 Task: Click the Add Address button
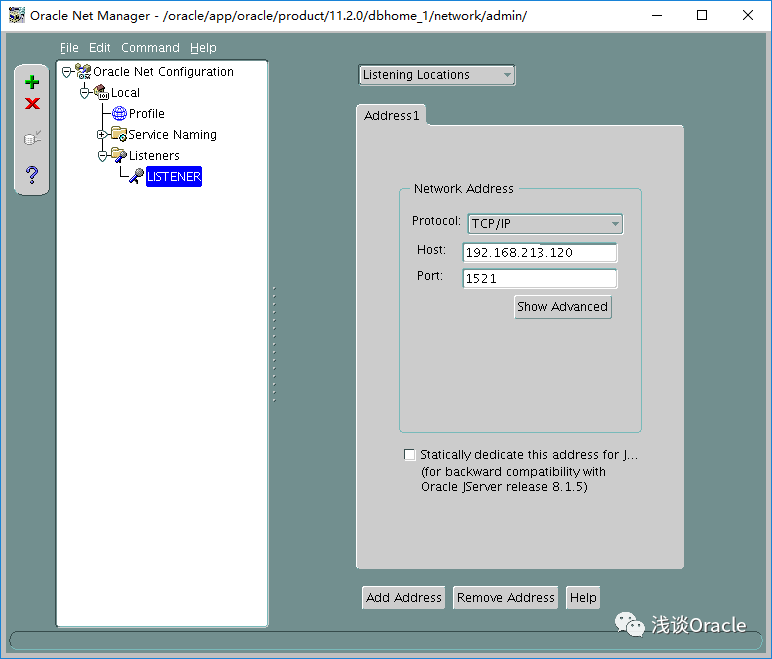[404, 597]
